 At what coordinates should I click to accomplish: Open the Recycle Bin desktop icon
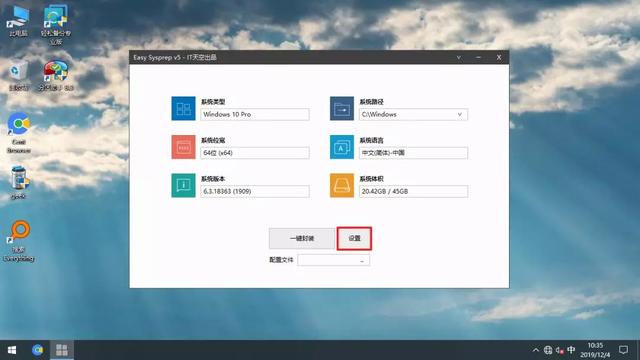tap(18, 76)
